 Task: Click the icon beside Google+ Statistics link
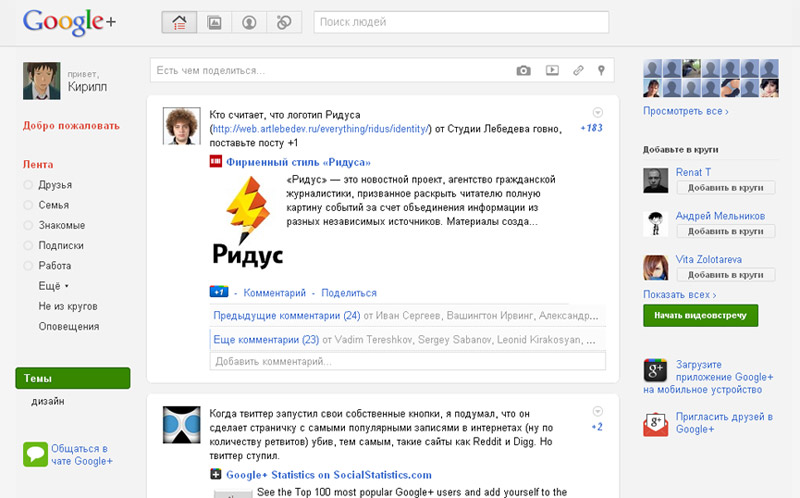point(216,475)
